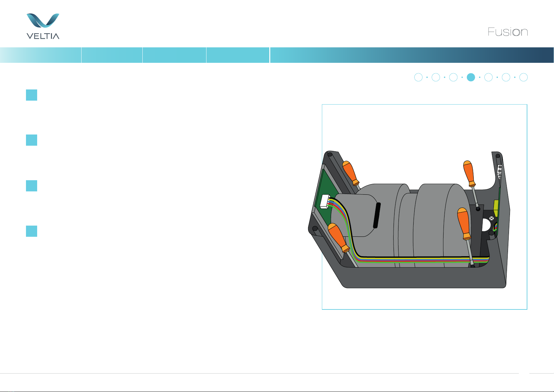Click the yellow component on the right board
The image size is (554, 392).
point(496,208)
